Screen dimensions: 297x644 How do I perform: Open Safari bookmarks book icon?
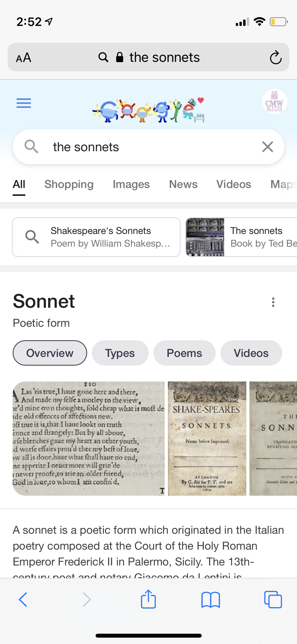(210, 599)
